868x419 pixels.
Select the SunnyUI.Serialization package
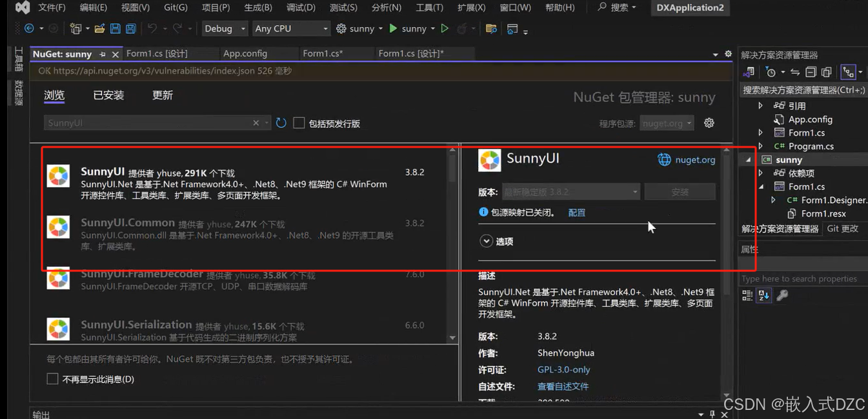coord(245,329)
